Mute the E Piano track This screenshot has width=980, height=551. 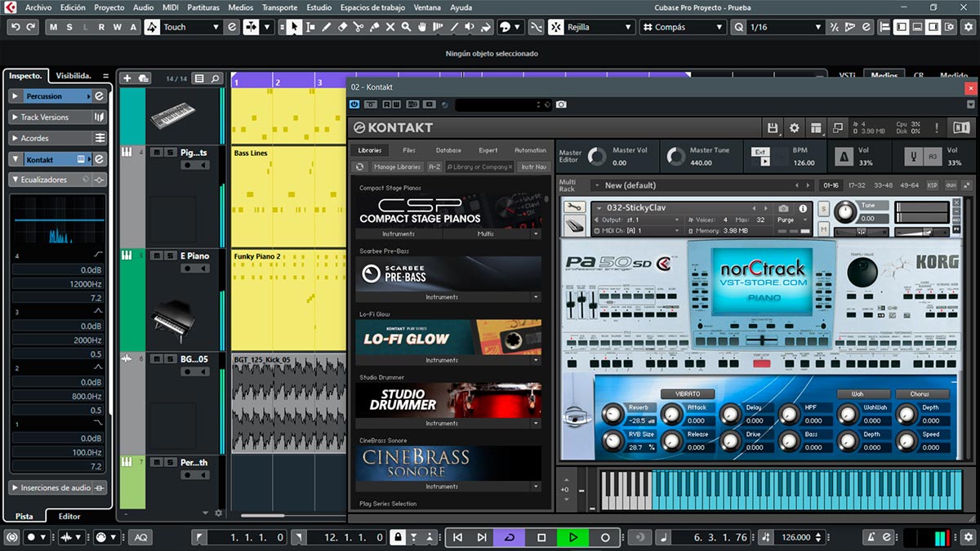[157, 256]
